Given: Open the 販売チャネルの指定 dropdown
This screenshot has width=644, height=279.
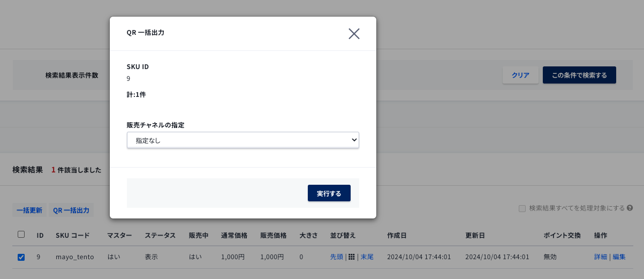Looking at the screenshot, I should 243,140.
